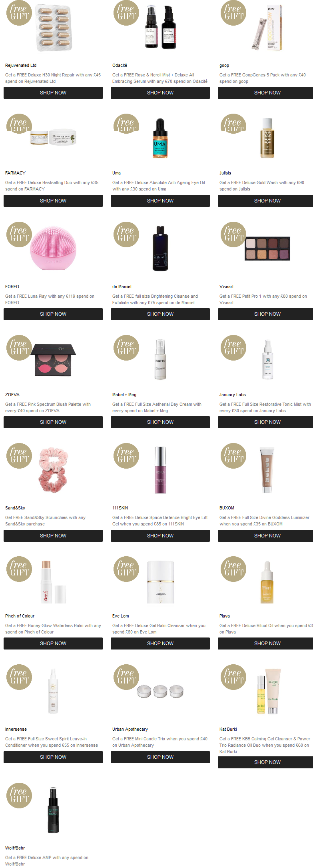Viewport: 313px width, 868px height.
Task: Click Shop Now for the Julisis Gold Wash
Action: point(267,200)
